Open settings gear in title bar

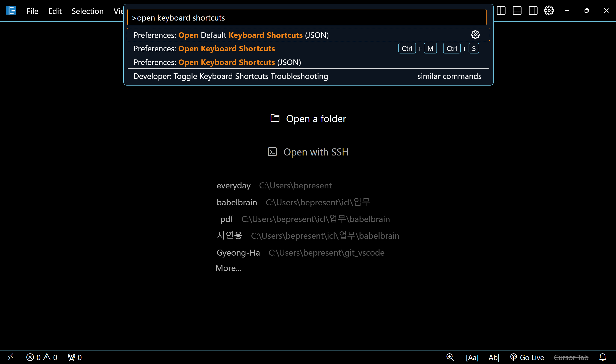tap(549, 10)
